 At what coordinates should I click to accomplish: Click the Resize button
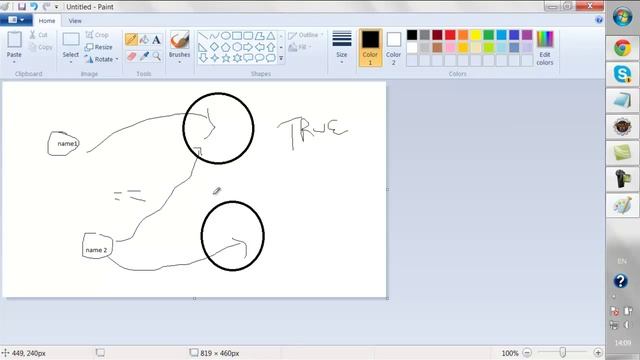[98, 47]
